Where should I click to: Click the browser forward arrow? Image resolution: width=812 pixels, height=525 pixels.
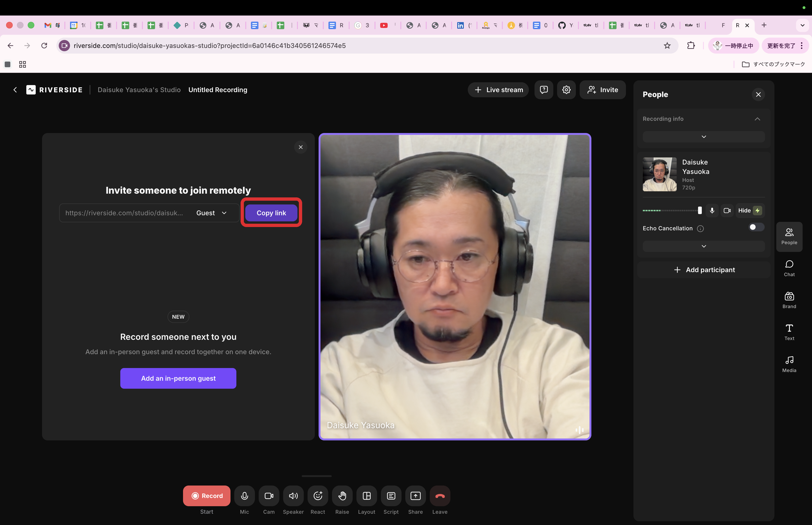27,45
